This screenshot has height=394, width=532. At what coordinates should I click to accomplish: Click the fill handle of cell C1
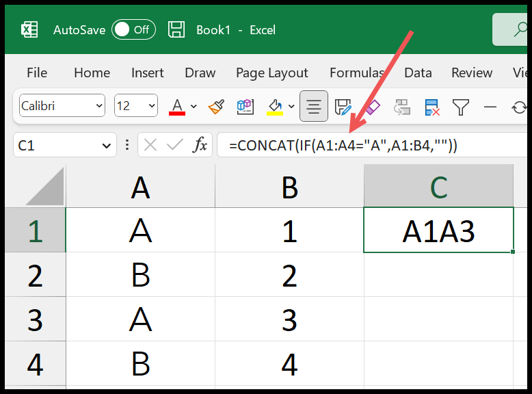point(513,252)
